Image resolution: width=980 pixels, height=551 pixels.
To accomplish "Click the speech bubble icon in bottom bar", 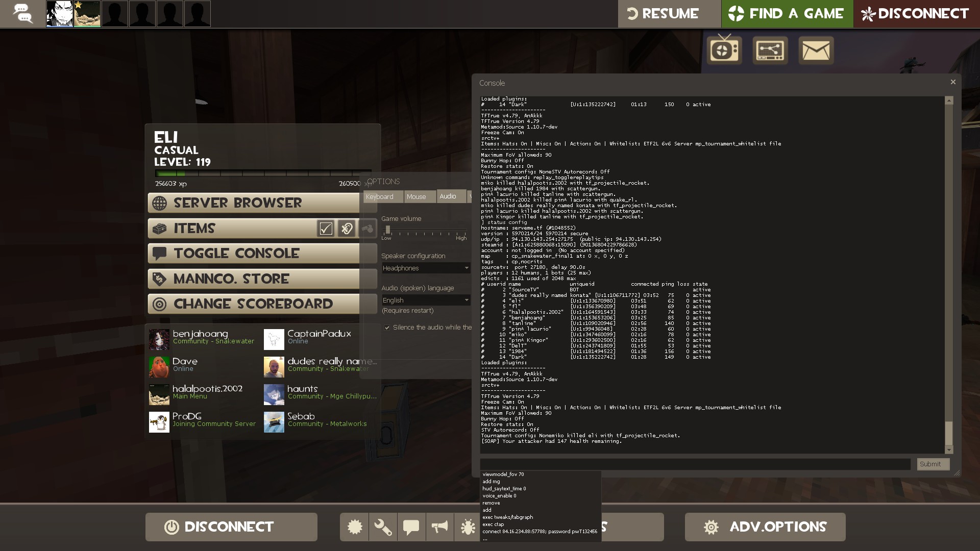I will [411, 527].
